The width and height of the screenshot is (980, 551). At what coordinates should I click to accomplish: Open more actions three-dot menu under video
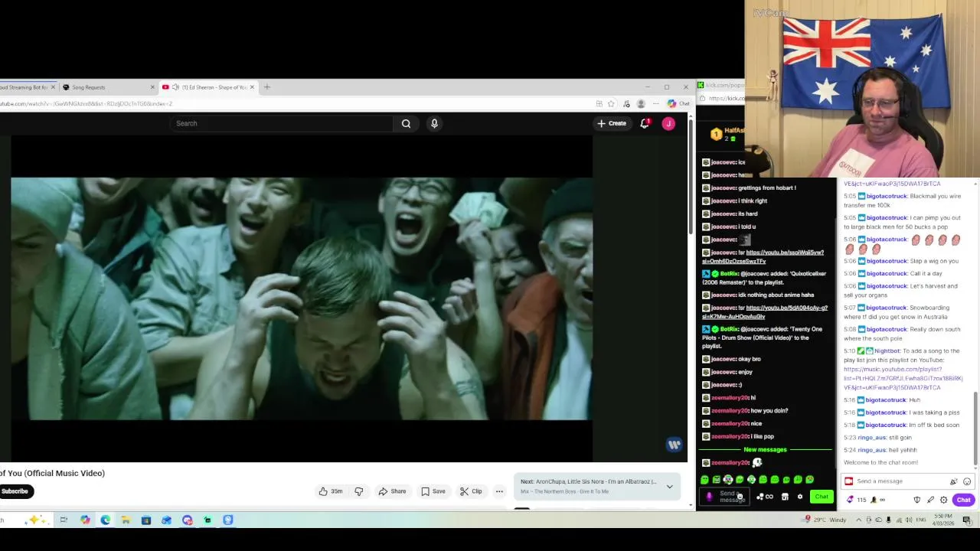point(499,491)
